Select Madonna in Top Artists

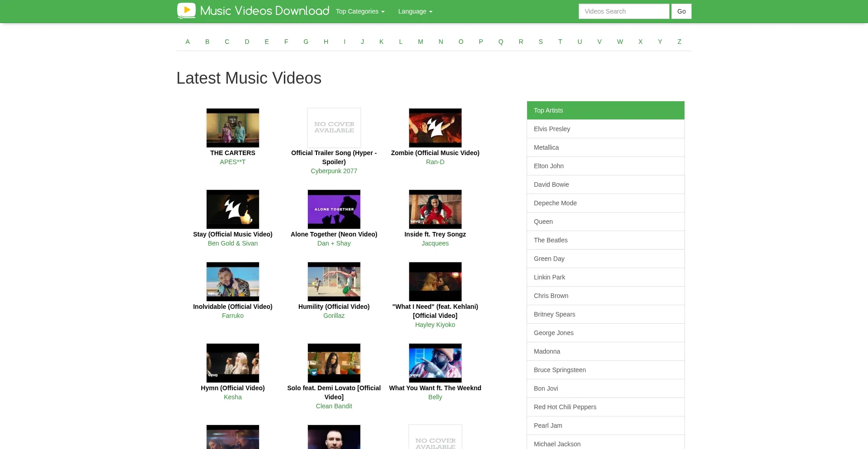pos(606,351)
